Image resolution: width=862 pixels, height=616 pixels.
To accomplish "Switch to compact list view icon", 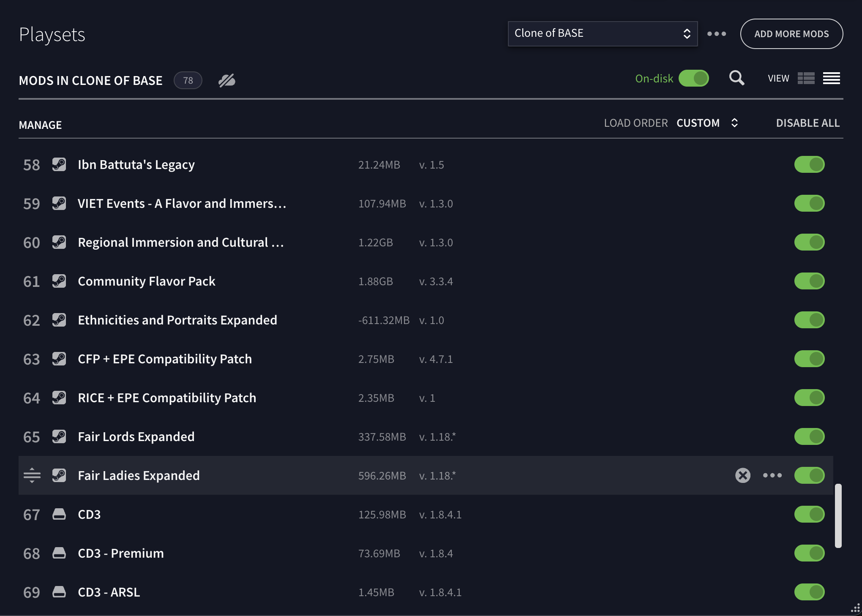I will tap(831, 78).
